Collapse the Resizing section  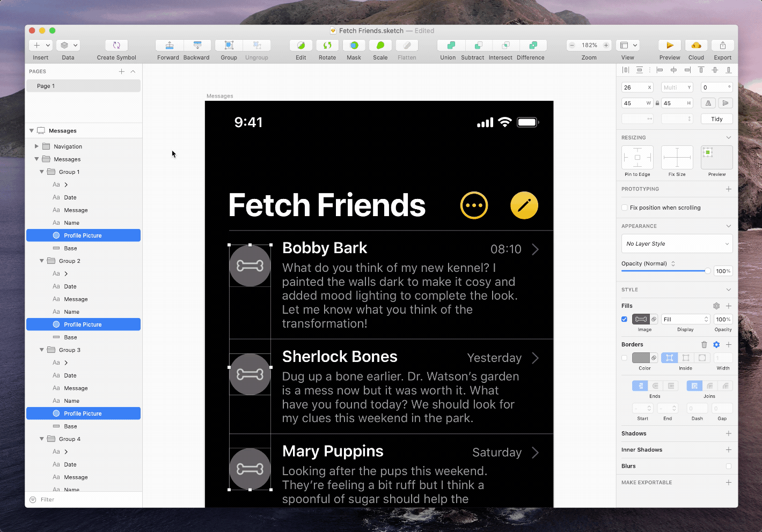pyautogui.click(x=729, y=138)
